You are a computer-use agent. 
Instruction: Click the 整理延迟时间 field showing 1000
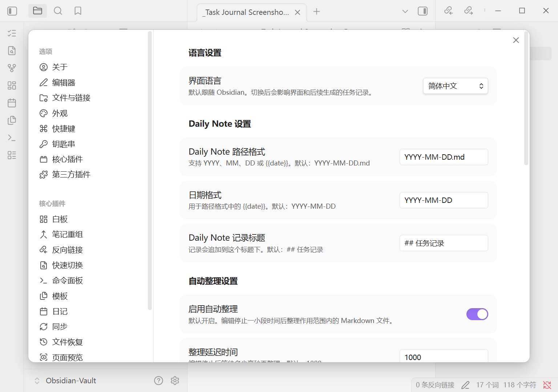point(444,356)
